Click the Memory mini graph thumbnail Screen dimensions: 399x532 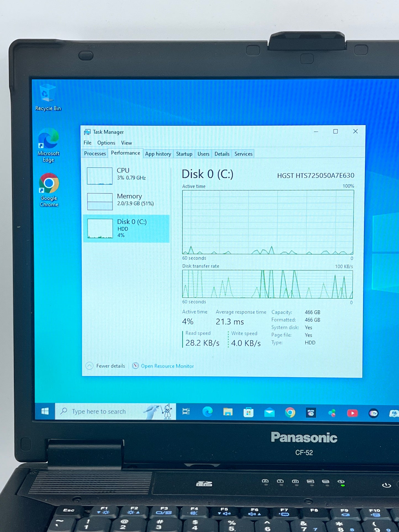click(100, 201)
